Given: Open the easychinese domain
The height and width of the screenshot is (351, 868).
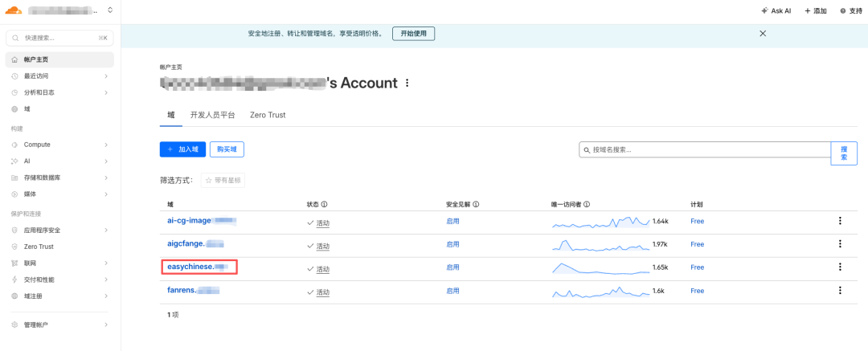Looking at the screenshot, I should [x=198, y=267].
